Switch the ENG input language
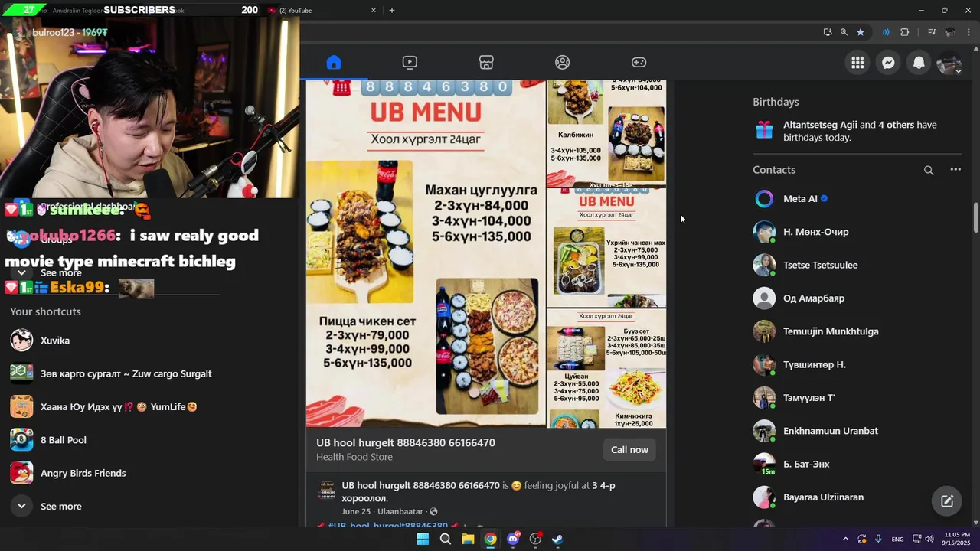Screen dimensions: 980x551 pyautogui.click(x=897, y=539)
